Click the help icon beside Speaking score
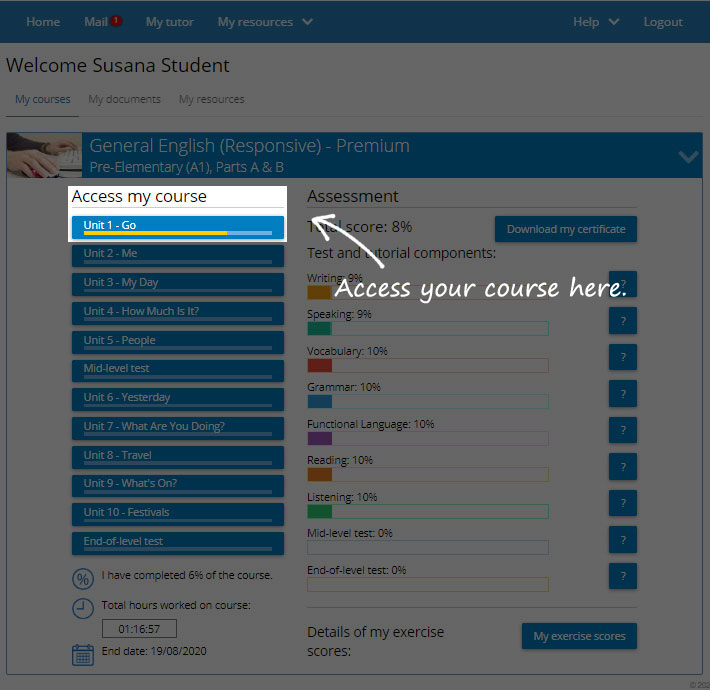This screenshot has width=710, height=690. (622, 321)
